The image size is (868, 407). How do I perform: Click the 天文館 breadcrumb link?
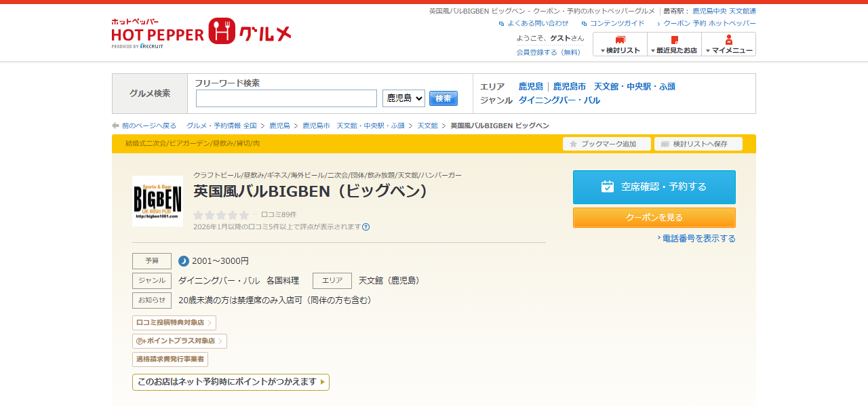(x=427, y=125)
